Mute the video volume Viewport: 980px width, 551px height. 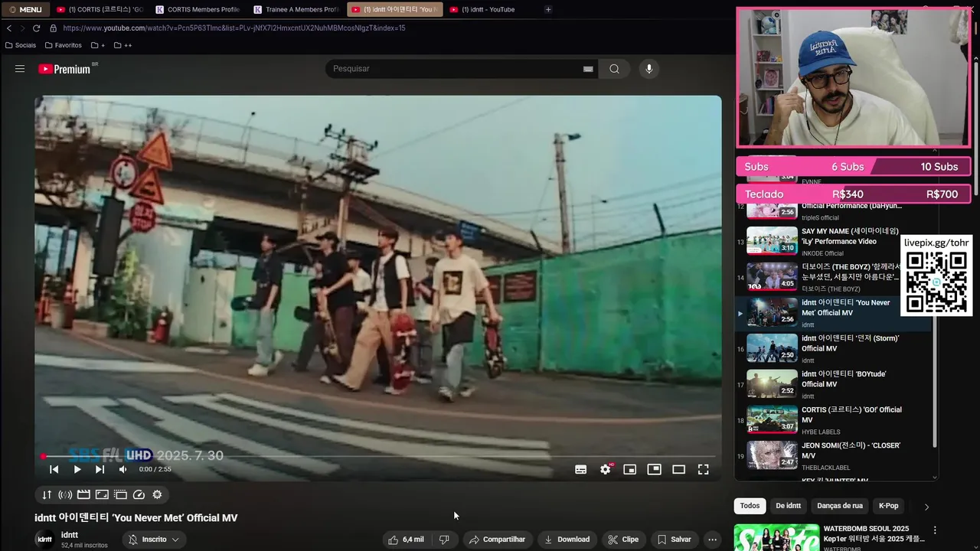point(122,469)
